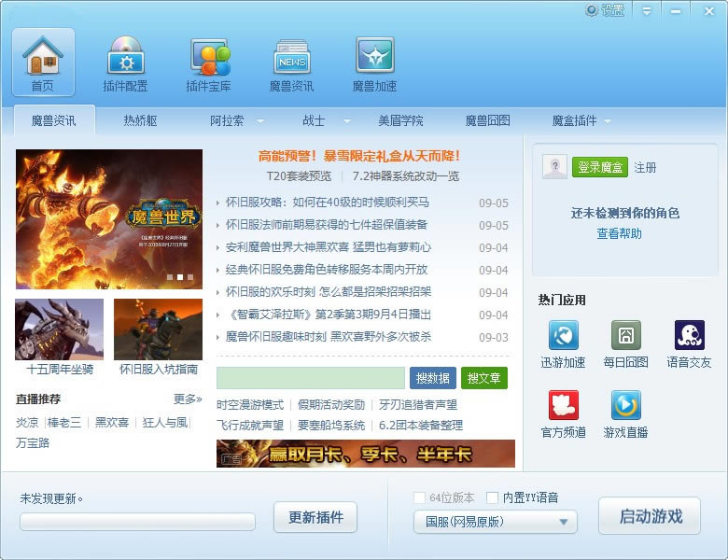Switch to the 魔兽资讯 tab
Screen dimensions: 728x560
pos(54,120)
